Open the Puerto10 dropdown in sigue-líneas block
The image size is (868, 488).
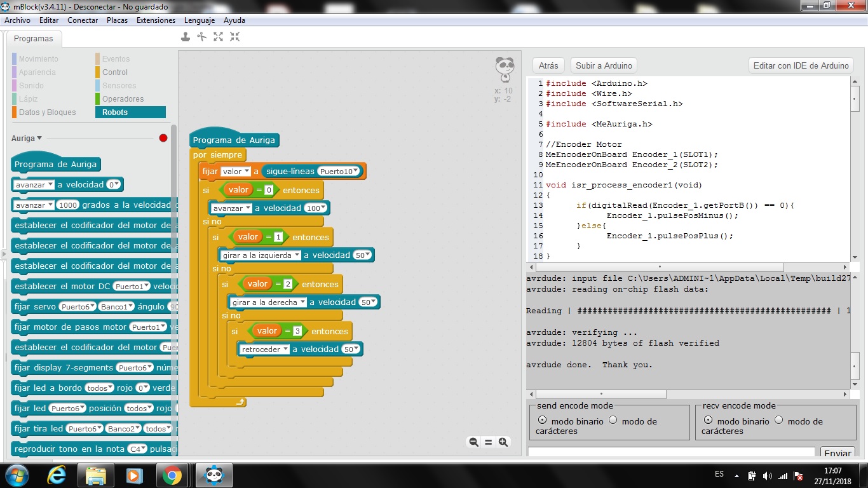tap(339, 172)
